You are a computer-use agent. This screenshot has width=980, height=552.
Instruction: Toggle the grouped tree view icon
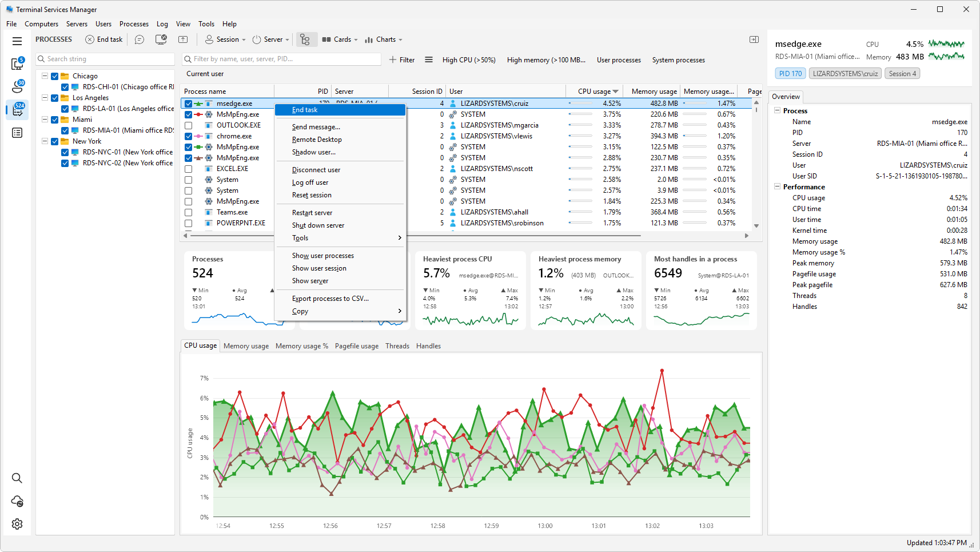305,39
